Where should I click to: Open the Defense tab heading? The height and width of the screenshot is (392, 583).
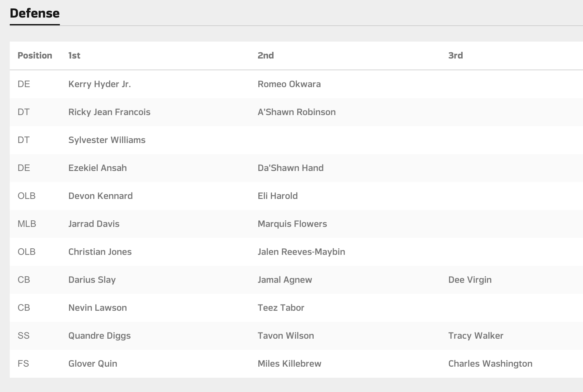pos(34,13)
